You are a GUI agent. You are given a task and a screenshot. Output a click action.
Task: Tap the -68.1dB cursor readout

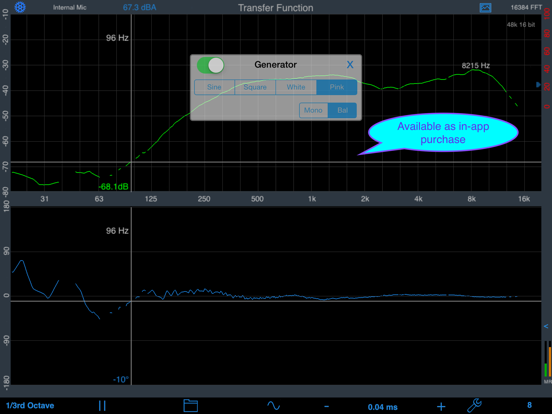113,187
